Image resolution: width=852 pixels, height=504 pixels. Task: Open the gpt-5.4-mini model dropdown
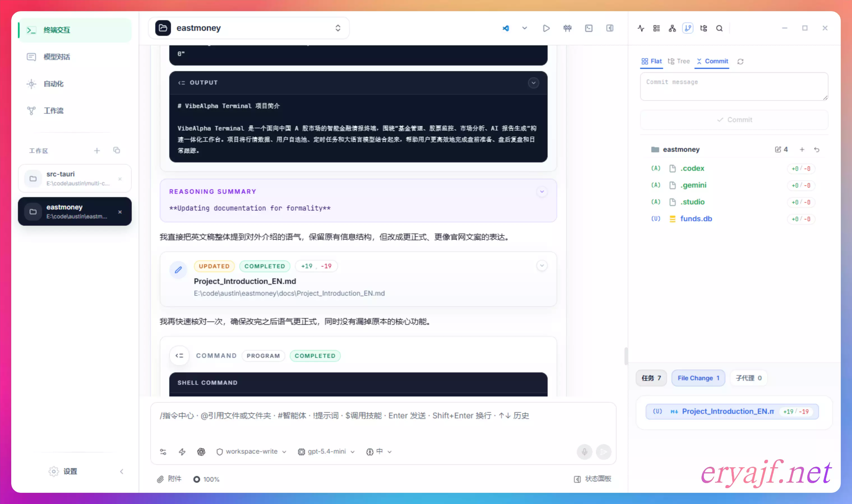[326, 452]
